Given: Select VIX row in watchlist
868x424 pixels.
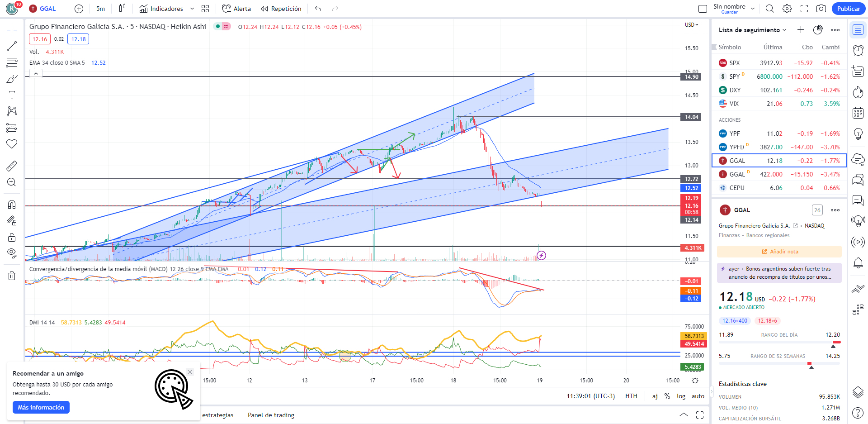Looking at the screenshot, I should click(779, 104).
